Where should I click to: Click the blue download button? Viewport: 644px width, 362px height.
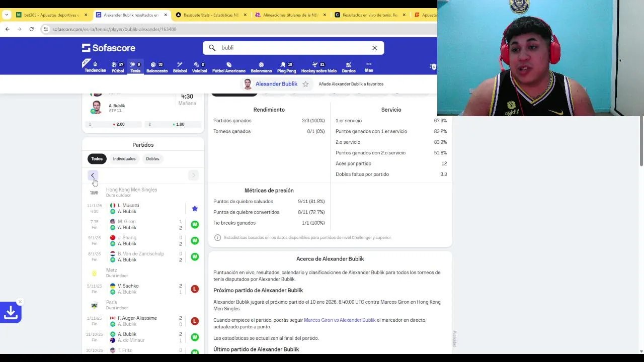pos(11,313)
